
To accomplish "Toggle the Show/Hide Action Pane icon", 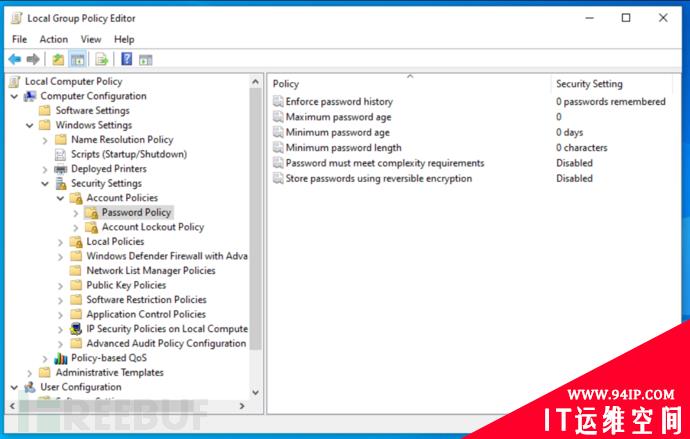I will point(146,59).
